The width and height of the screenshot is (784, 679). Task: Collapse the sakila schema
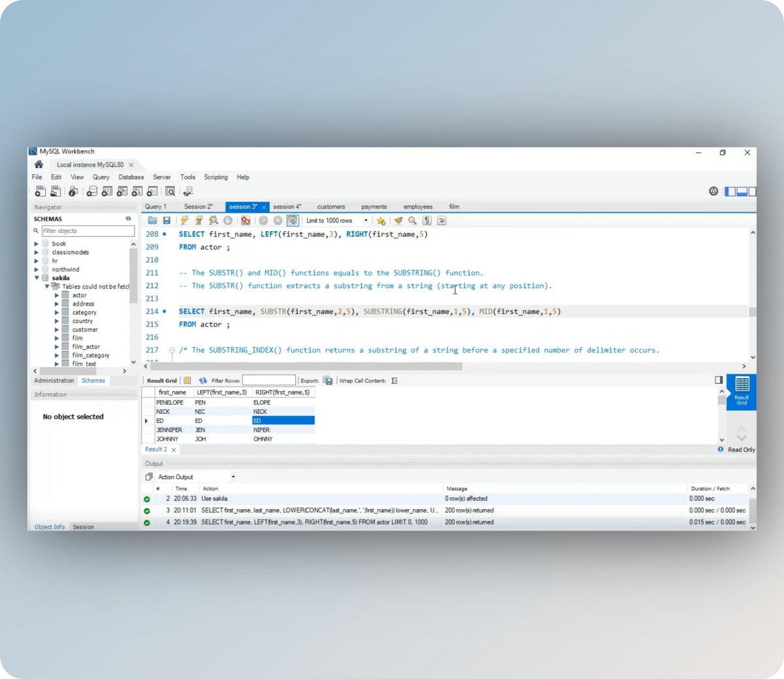point(37,277)
